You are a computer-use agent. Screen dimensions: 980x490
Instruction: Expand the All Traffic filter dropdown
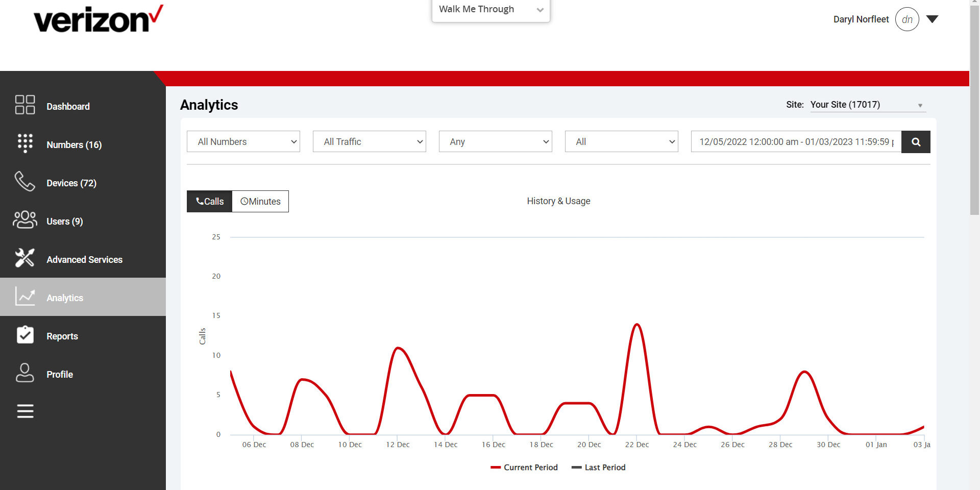coord(369,141)
